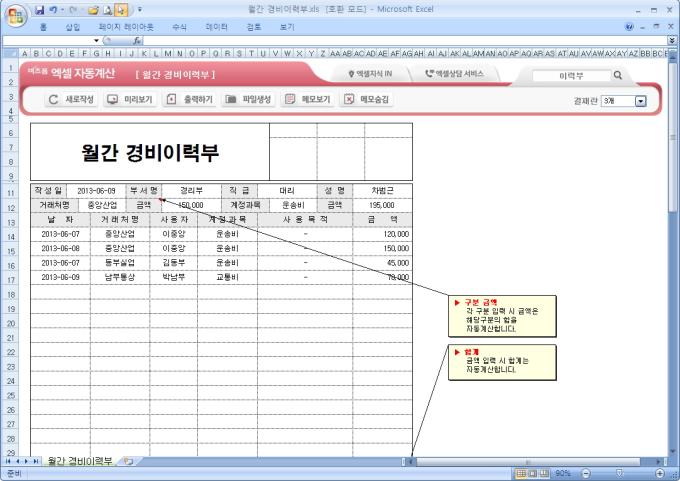
Task: Open the Name Box dropdown arrow
Action: click(x=96, y=41)
